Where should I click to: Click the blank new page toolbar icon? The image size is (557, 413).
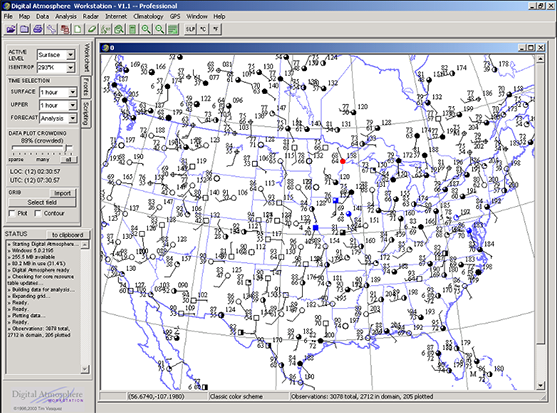(78, 29)
